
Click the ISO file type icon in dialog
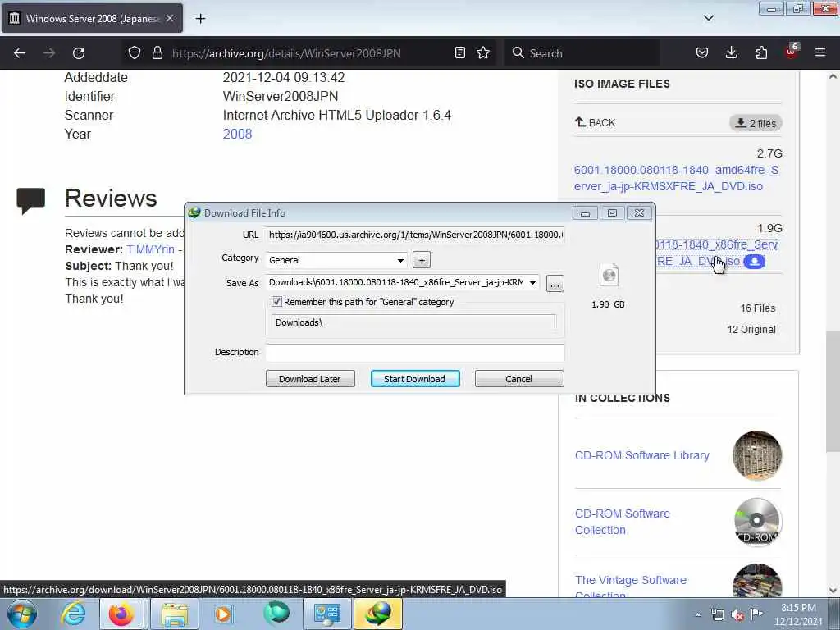609,276
